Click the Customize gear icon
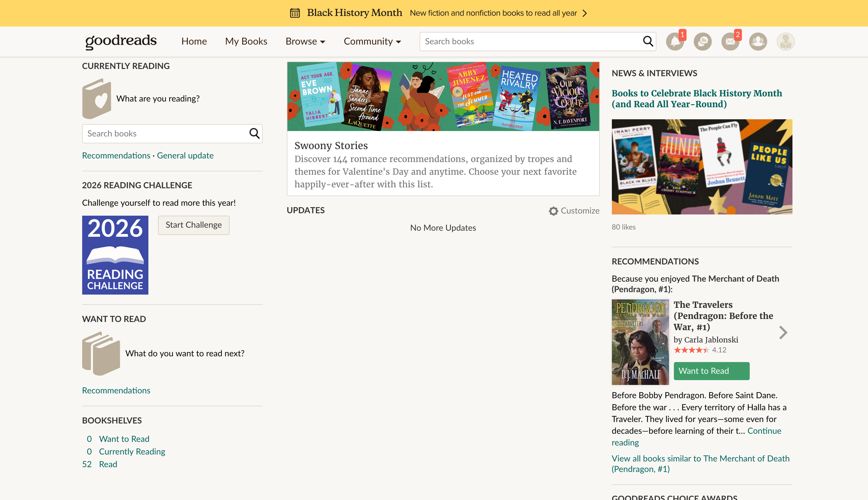The image size is (868, 500). click(553, 211)
